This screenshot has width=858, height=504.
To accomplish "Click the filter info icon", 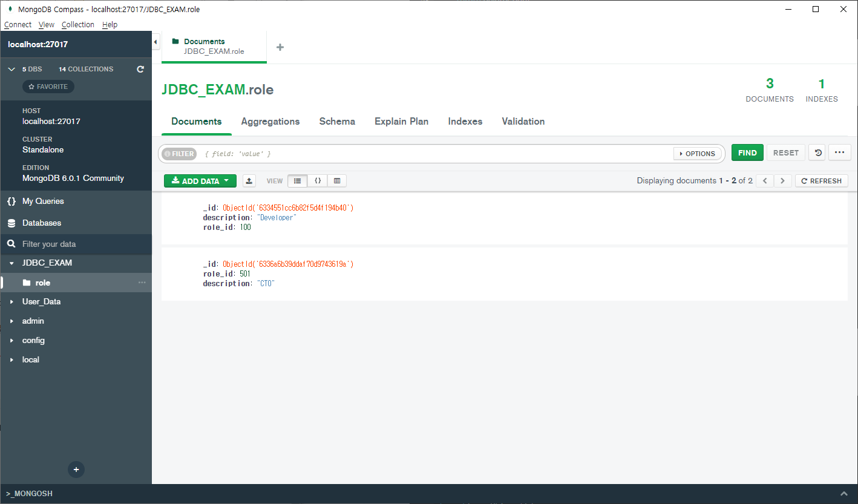I will coord(168,154).
